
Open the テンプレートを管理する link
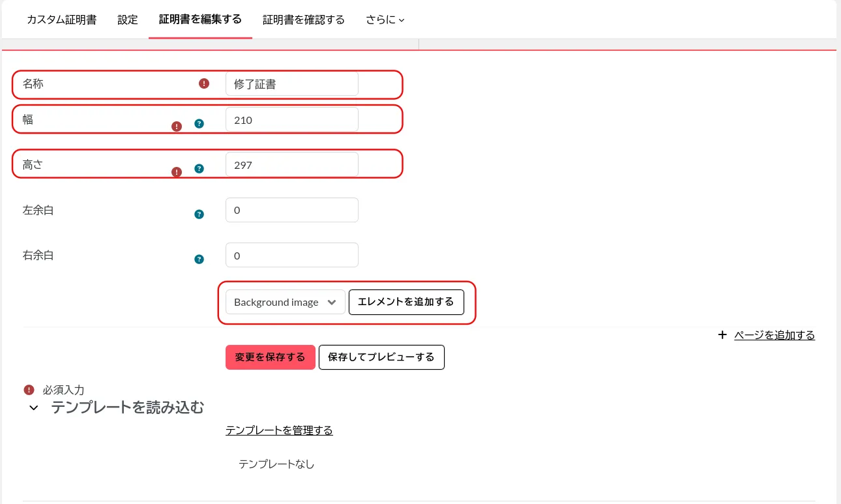coord(279,430)
